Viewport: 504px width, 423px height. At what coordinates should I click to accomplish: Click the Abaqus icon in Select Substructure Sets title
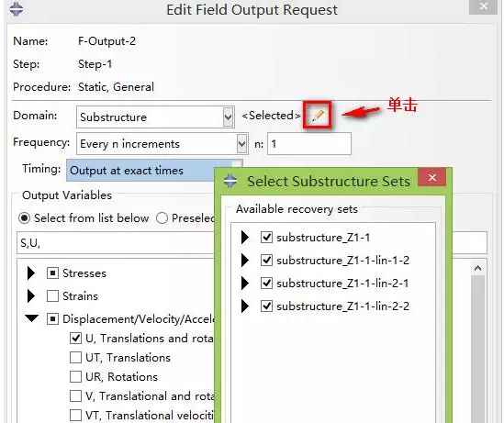(230, 181)
